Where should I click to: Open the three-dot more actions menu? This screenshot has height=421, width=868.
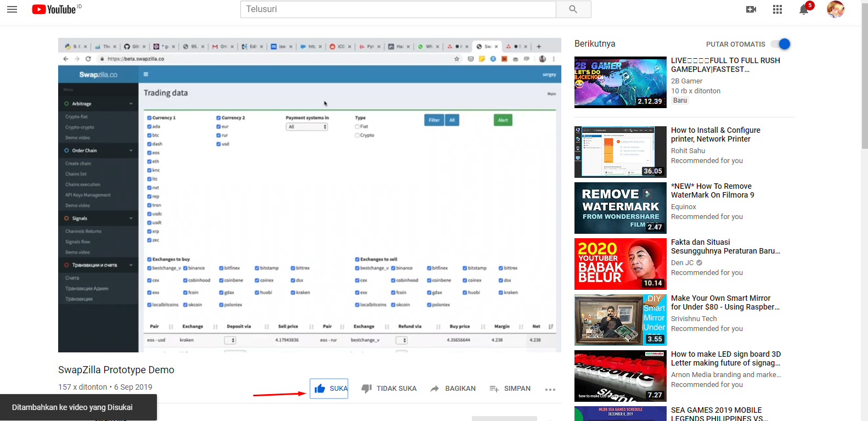550,389
